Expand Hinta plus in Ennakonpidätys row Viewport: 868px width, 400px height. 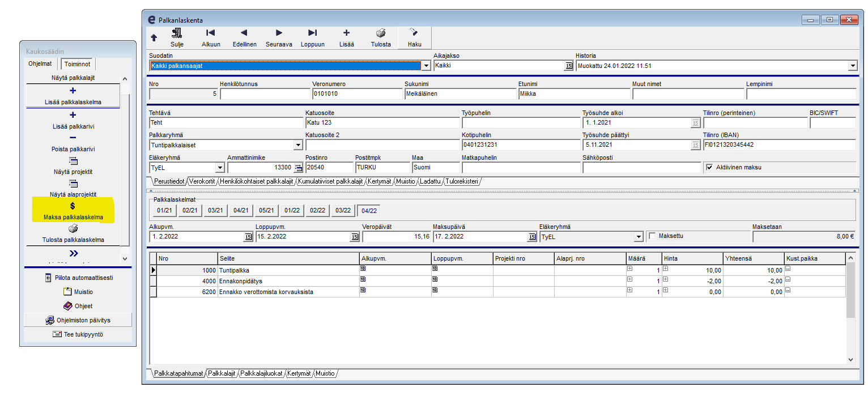tap(666, 279)
